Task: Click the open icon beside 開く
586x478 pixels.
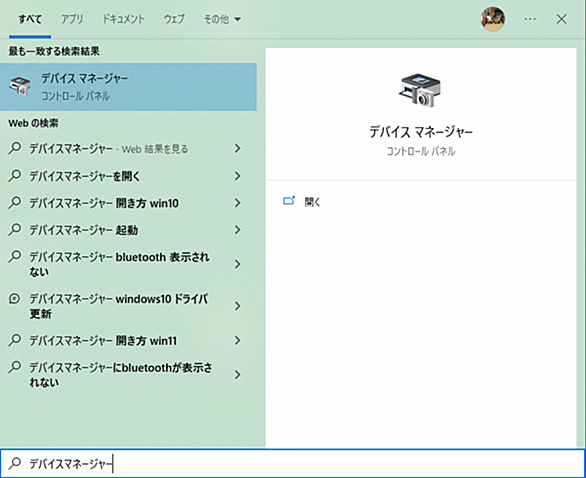Action: pos(289,201)
